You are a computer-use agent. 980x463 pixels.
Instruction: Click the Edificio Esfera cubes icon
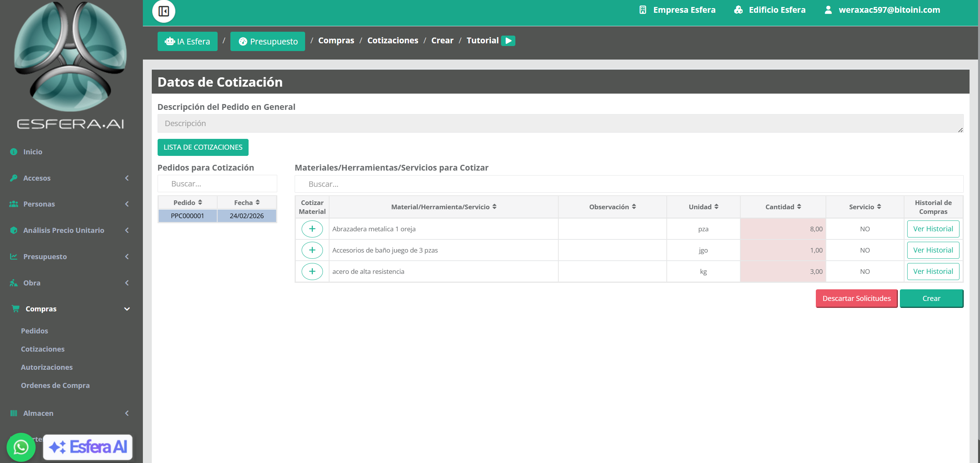click(x=738, y=10)
